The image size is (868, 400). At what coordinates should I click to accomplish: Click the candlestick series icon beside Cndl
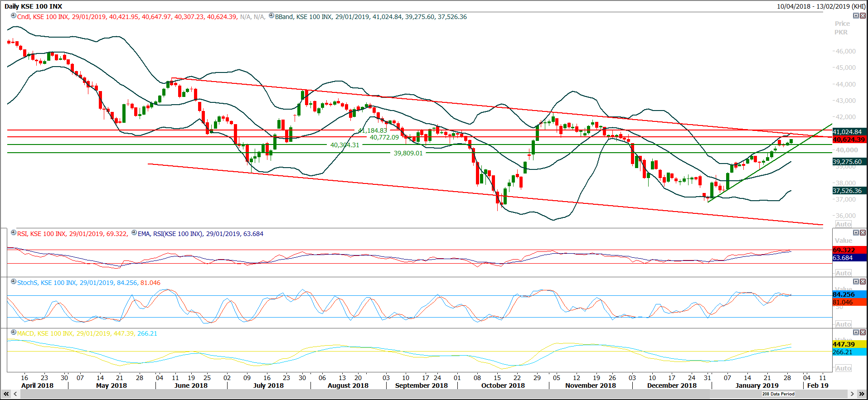[14, 16]
